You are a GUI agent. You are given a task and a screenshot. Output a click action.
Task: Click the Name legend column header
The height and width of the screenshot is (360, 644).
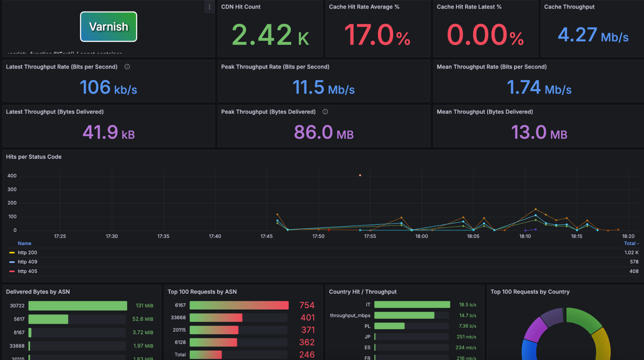point(24,243)
